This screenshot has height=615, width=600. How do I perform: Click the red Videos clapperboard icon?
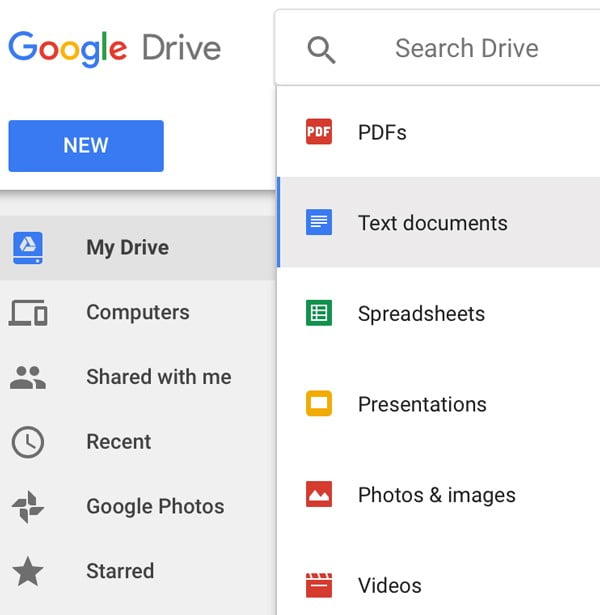click(319, 585)
